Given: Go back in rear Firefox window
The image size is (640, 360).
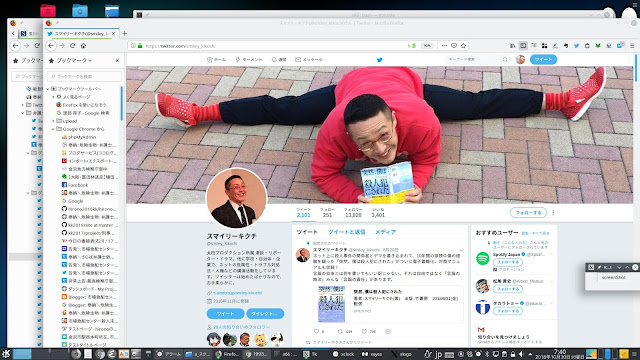Looking at the screenshot, I should pos(15,46).
